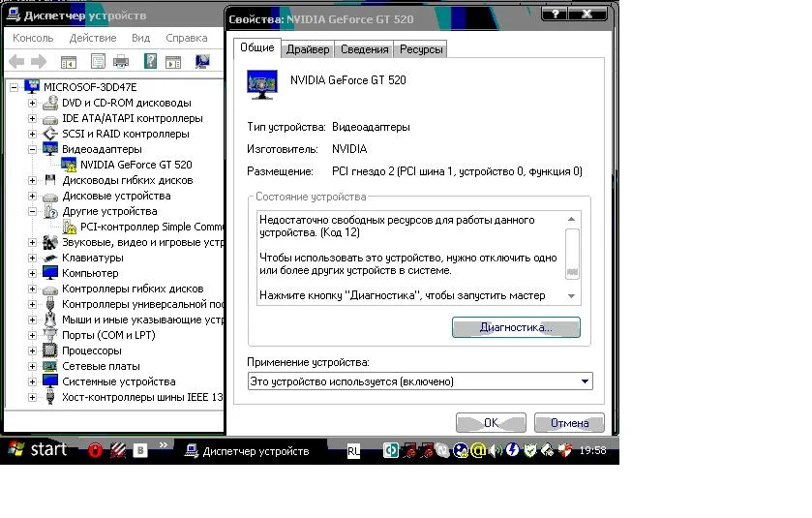Click the NVIDIA GeForce GT 520 warning icon in tree
This screenshot has height=518, width=812.
[69, 165]
